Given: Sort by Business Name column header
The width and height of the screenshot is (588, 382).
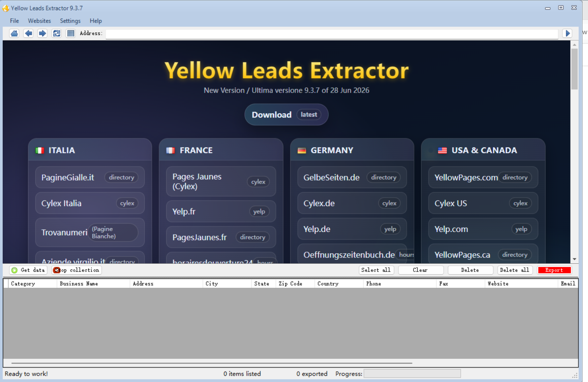Looking at the screenshot, I should [93, 284].
